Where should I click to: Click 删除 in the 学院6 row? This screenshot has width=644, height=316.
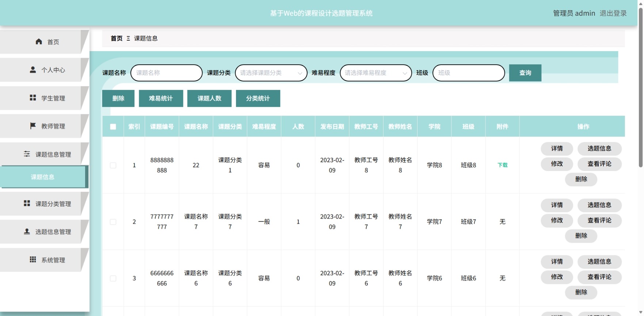(581, 292)
